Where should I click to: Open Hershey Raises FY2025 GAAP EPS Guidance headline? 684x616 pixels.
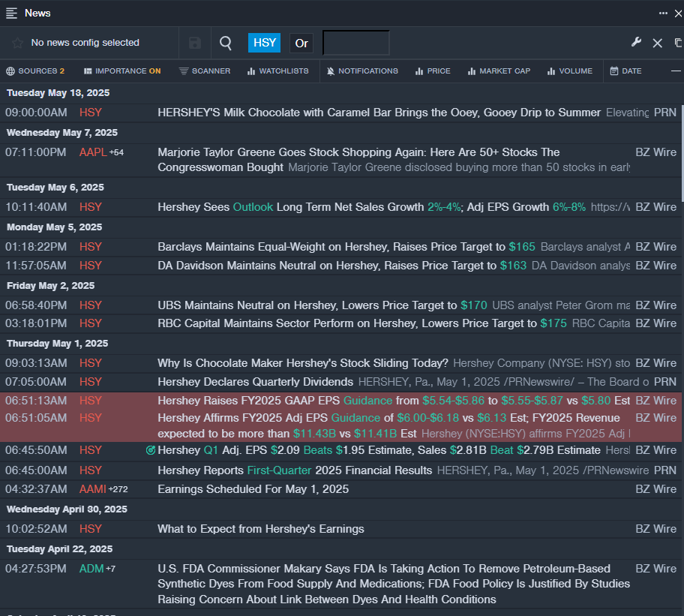point(394,401)
